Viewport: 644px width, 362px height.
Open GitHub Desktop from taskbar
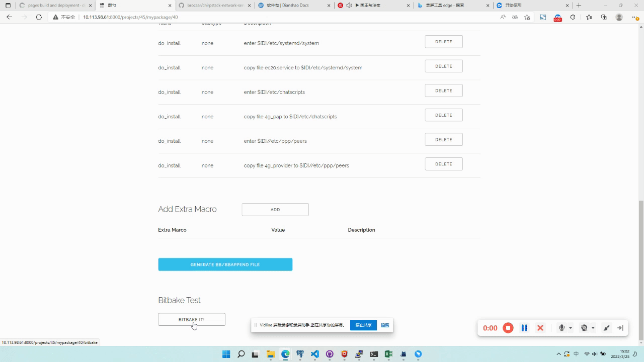tap(330, 354)
